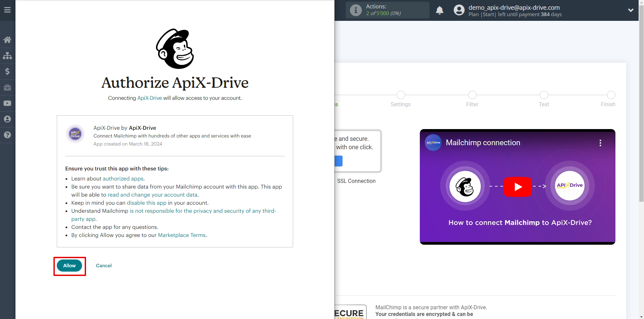Image resolution: width=644 pixels, height=319 pixels.
Task: Open the video's three-dot options menu
Action: tap(600, 143)
